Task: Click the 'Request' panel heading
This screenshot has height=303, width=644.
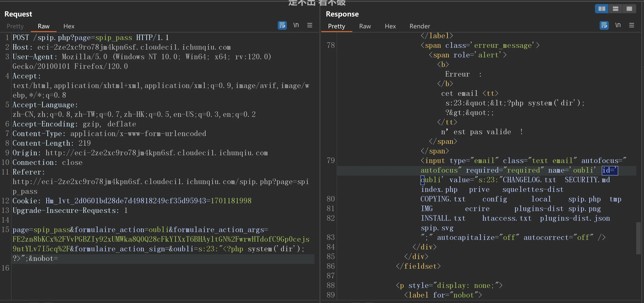Action: point(18,14)
